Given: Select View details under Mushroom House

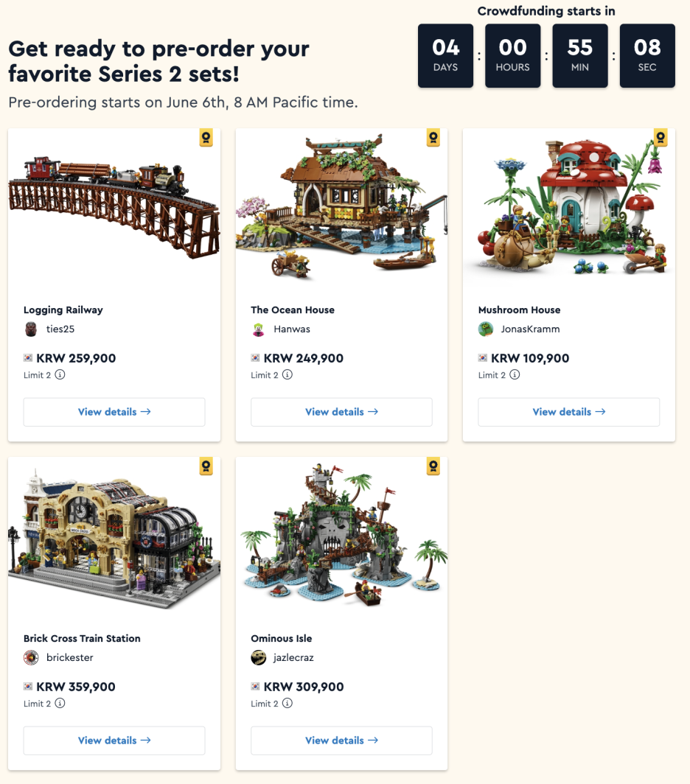Looking at the screenshot, I should [569, 412].
